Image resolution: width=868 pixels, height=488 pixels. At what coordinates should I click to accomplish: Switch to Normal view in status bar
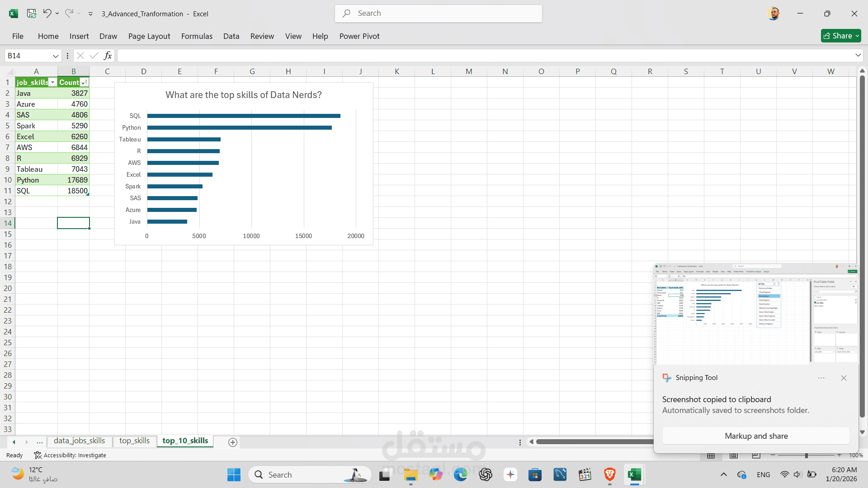pos(711,455)
